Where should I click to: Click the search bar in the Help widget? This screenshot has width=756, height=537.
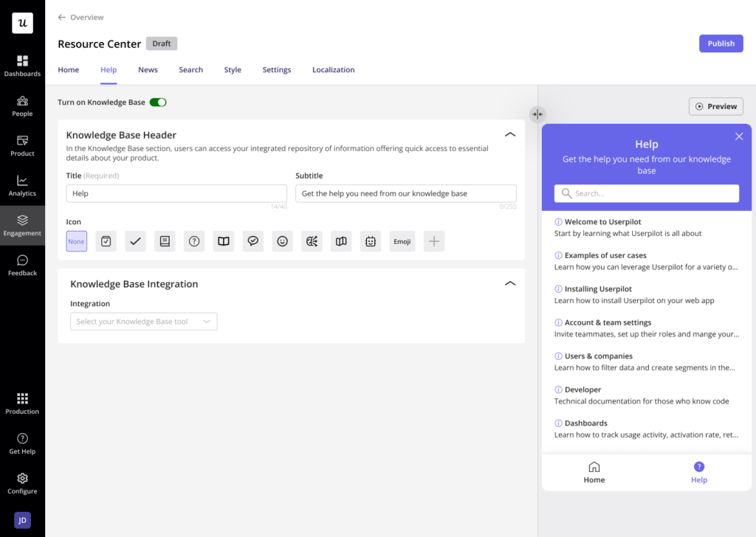[x=646, y=193]
